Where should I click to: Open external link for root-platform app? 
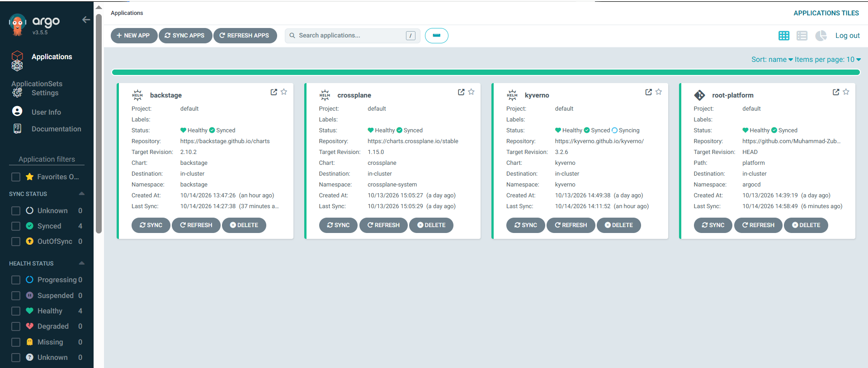[836, 92]
